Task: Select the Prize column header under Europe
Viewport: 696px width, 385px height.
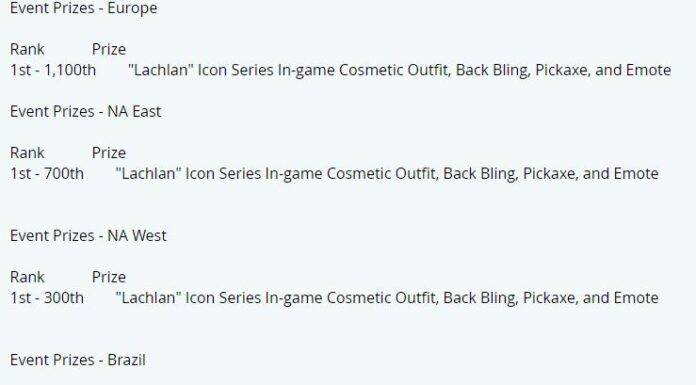Action: coord(109,49)
